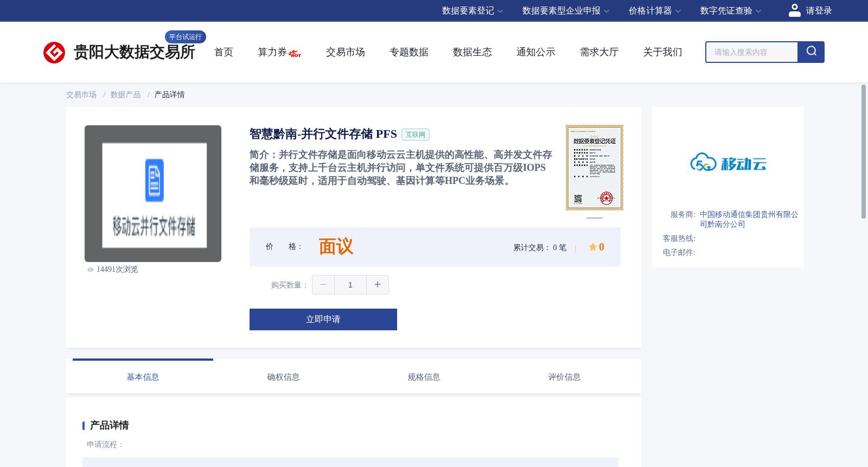This screenshot has width=868, height=467.
Task: Open the 数字凭证查验 dropdown
Action: coord(731,11)
